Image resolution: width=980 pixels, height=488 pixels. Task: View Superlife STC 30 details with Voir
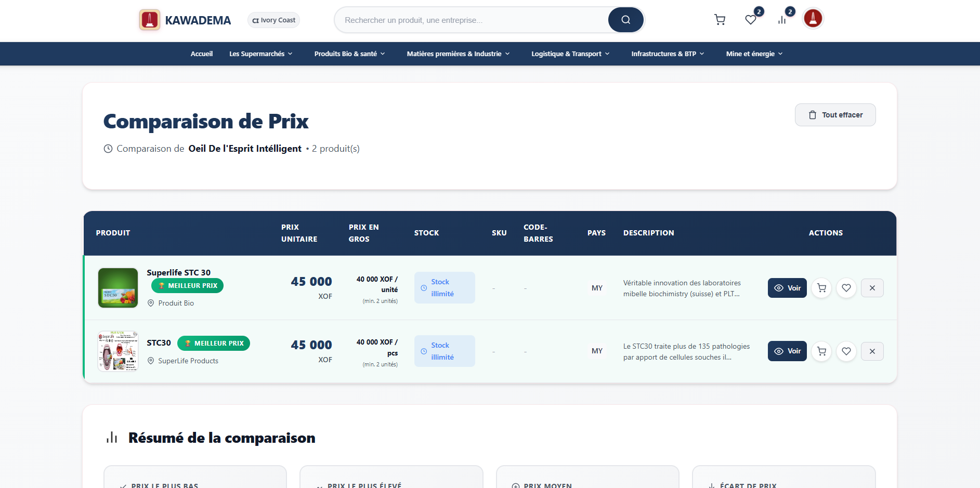(x=787, y=287)
